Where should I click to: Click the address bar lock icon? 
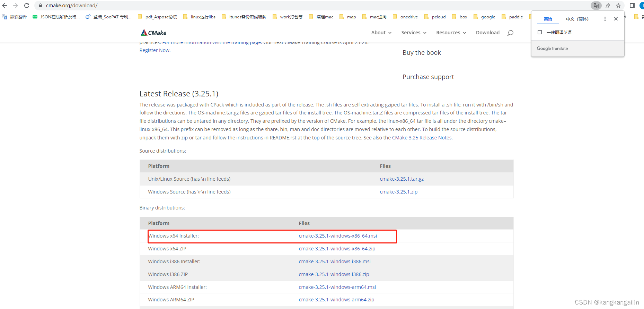point(41,6)
